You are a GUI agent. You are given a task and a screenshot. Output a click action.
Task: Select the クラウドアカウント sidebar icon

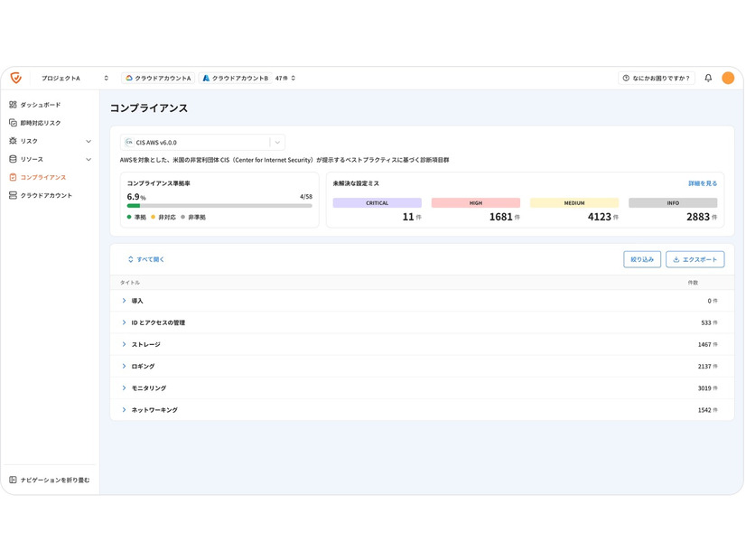pyautogui.click(x=13, y=195)
